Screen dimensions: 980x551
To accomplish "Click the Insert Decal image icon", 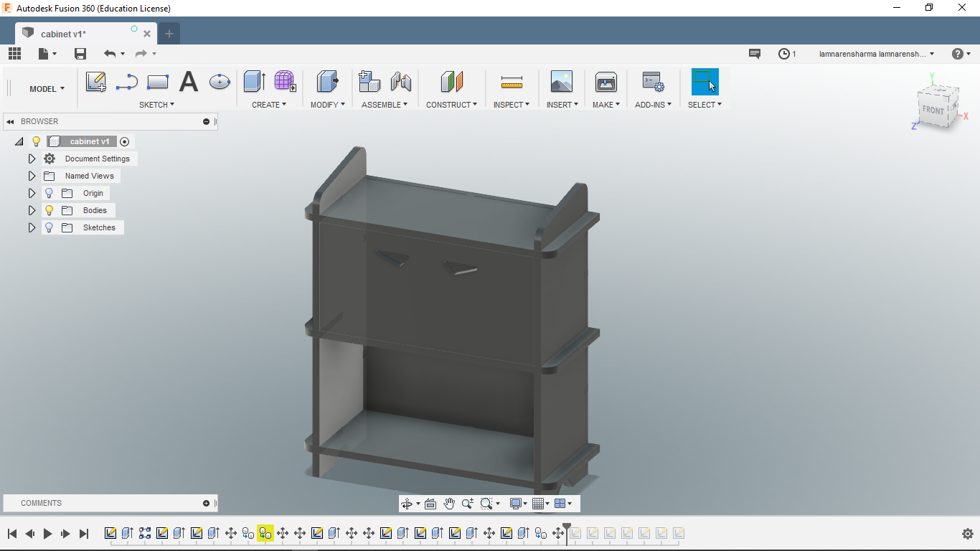I will (x=562, y=82).
